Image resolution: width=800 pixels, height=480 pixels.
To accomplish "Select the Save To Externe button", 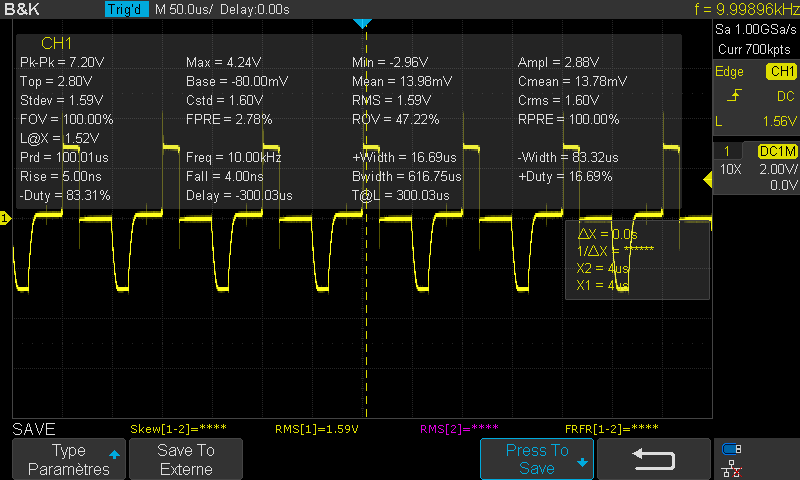I will coord(186,459).
